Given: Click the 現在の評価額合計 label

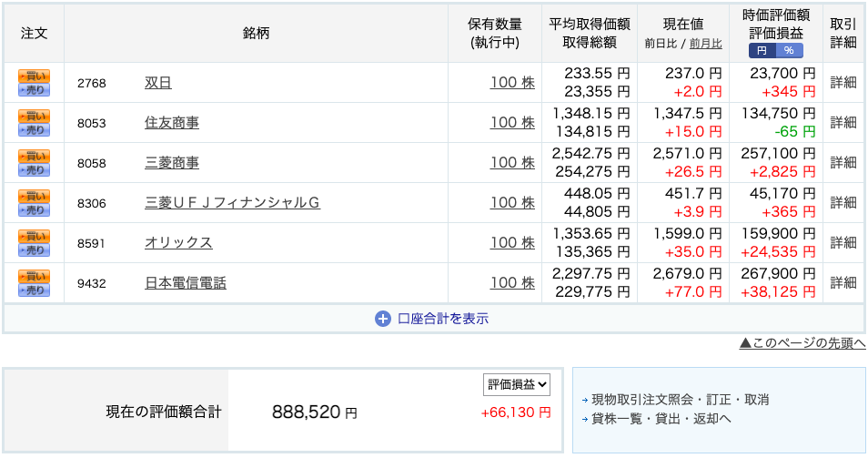Looking at the screenshot, I should point(163,412).
